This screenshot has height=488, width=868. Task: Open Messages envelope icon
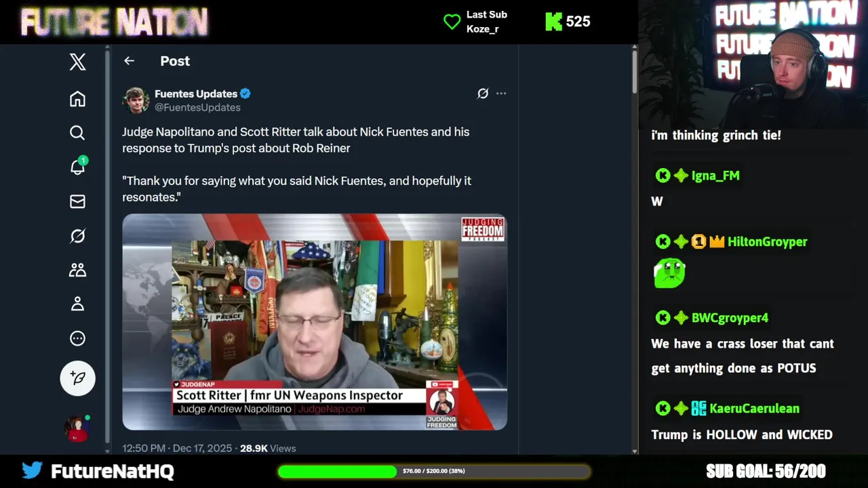coord(77,201)
